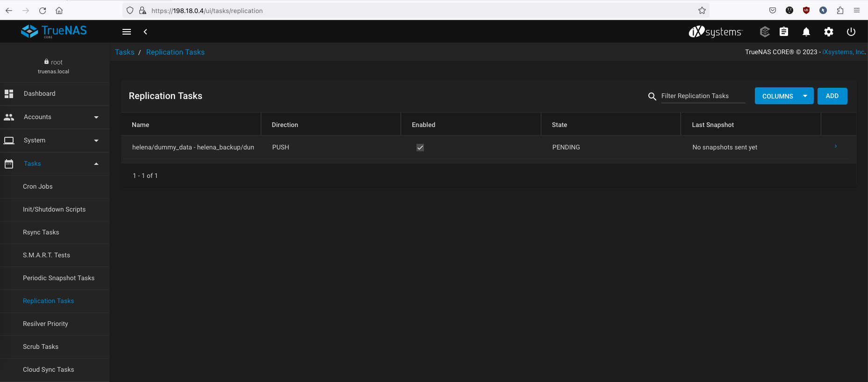This screenshot has height=382, width=868.
Task: Go to Cron Jobs
Action: [x=38, y=187]
